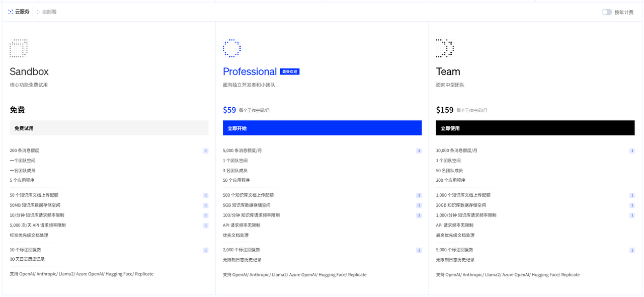Click info icon beside Team 20GB 知识库数据存储空间
Screen dimensions: 644x297
point(632,205)
